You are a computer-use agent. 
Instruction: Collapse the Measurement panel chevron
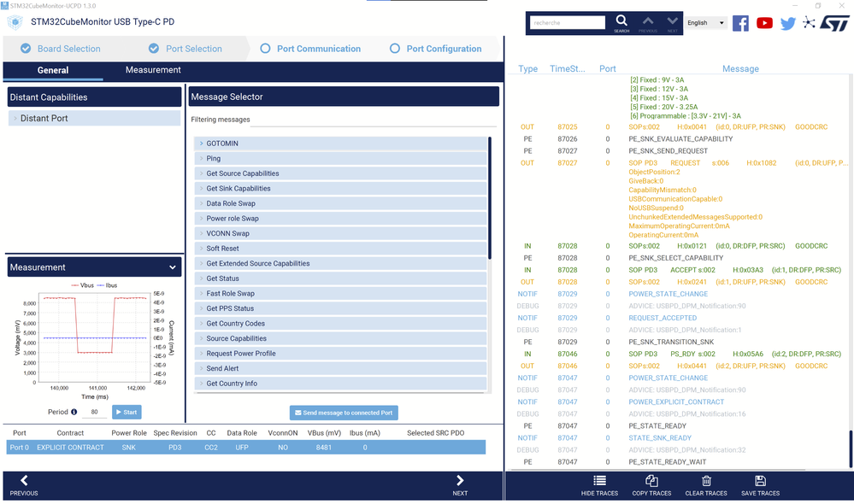click(x=173, y=267)
